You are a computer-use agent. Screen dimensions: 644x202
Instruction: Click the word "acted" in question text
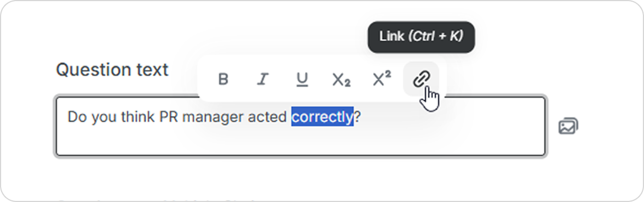point(267,117)
